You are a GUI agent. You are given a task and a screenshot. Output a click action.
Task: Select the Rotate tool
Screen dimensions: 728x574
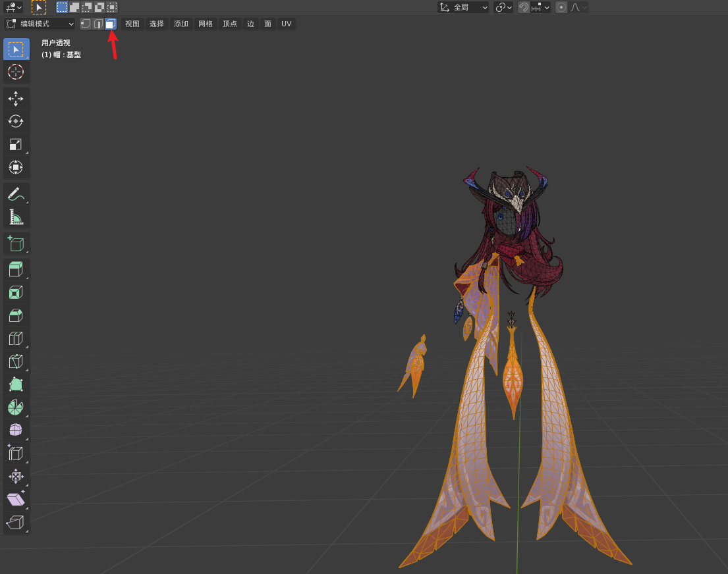coord(16,121)
